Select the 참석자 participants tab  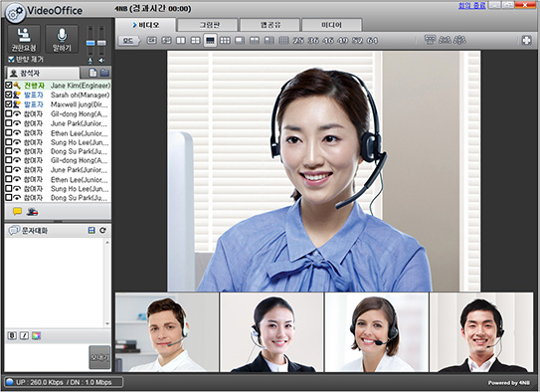pos(43,73)
